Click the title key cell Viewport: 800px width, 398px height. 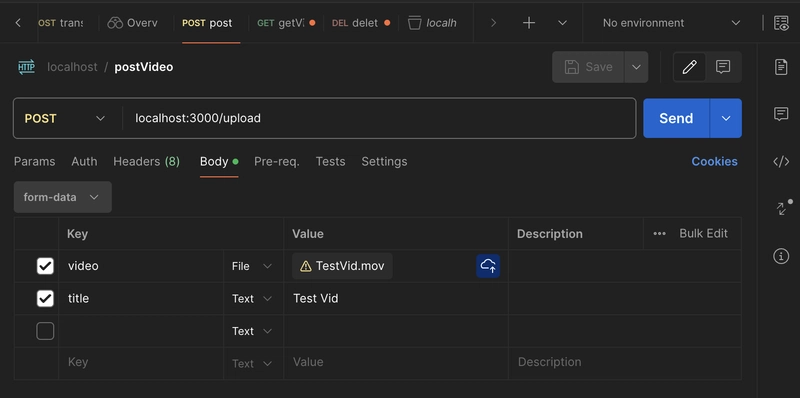click(x=141, y=298)
